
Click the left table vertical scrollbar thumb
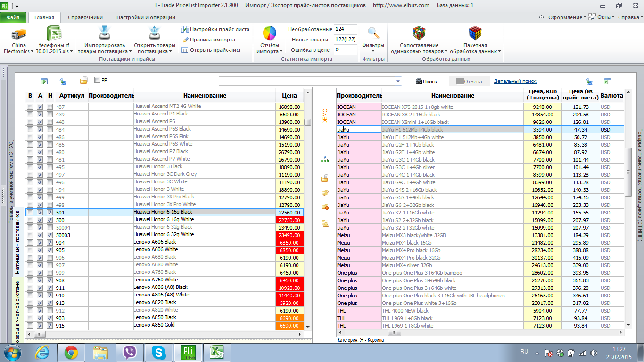[308, 122]
